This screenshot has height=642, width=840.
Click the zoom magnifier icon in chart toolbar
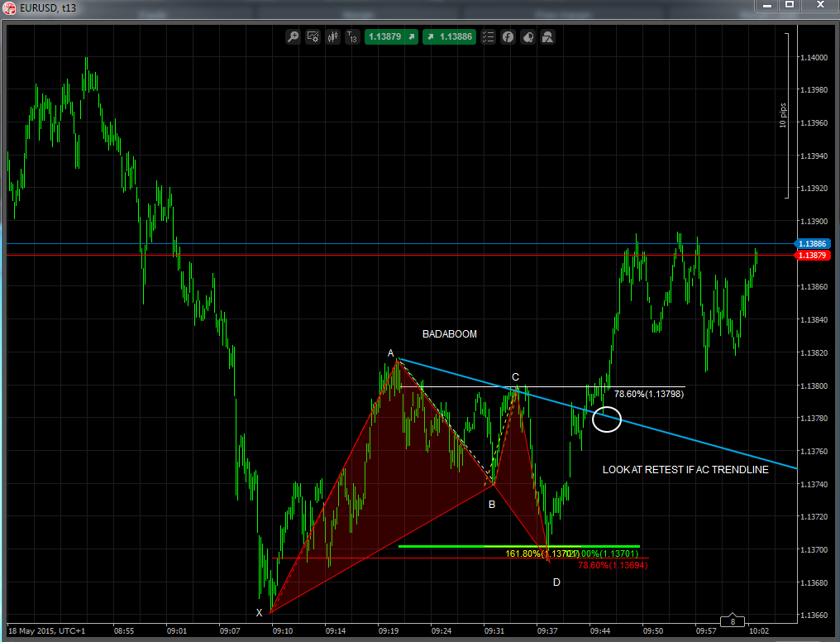(293, 37)
